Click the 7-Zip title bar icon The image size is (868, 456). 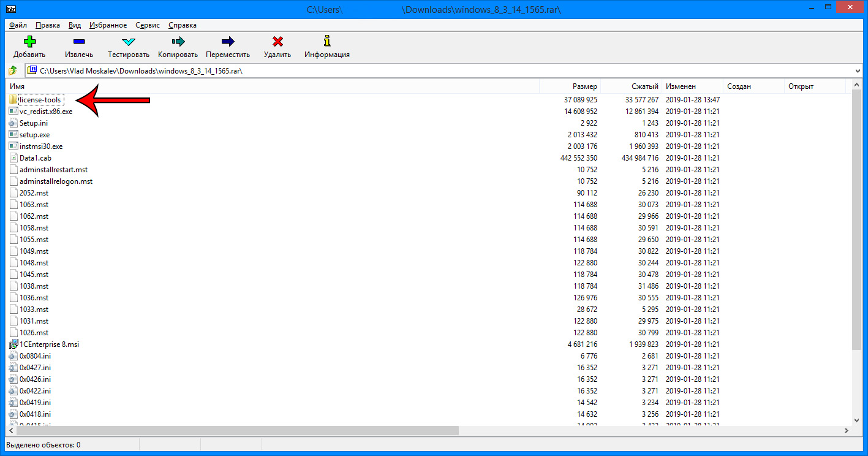pyautogui.click(x=11, y=9)
